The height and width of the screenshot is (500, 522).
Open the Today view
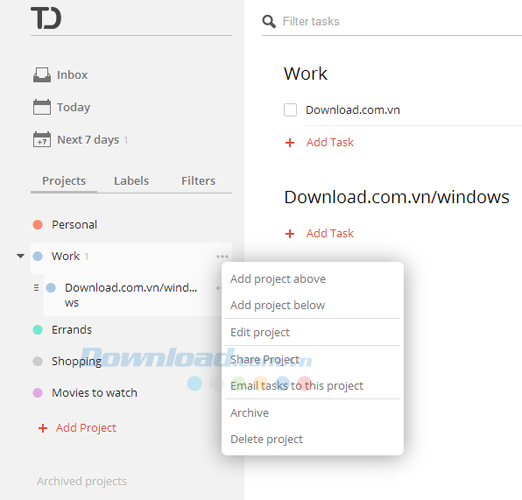tap(74, 107)
